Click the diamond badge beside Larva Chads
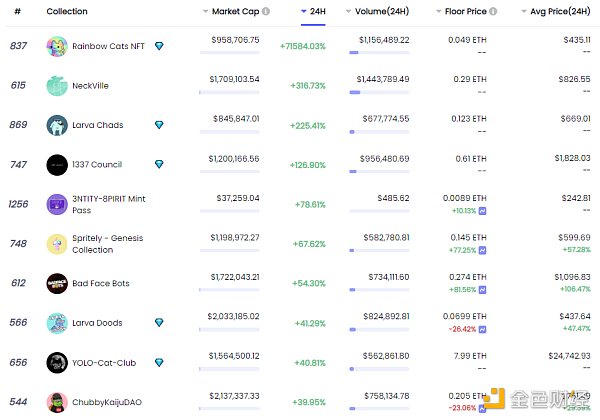The image size is (600, 420). click(x=158, y=124)
